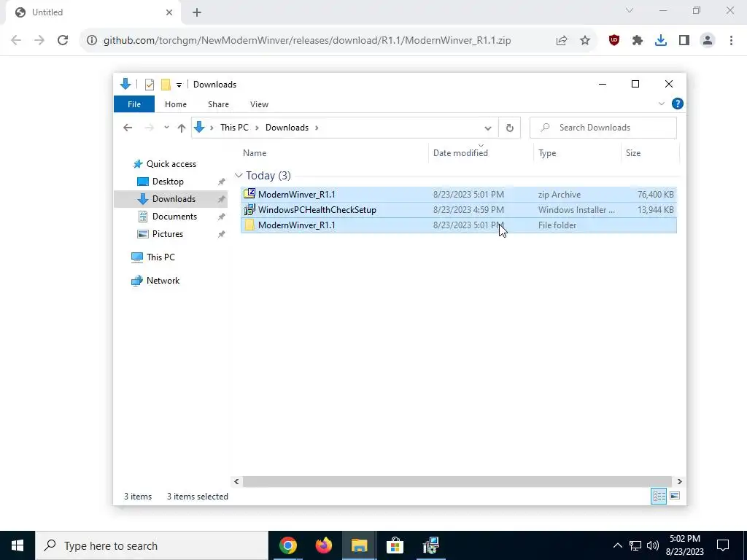The height and width of the screenshot is (560, 747).
Task: Open the taskbar clock and date
Action: point(684,545)
